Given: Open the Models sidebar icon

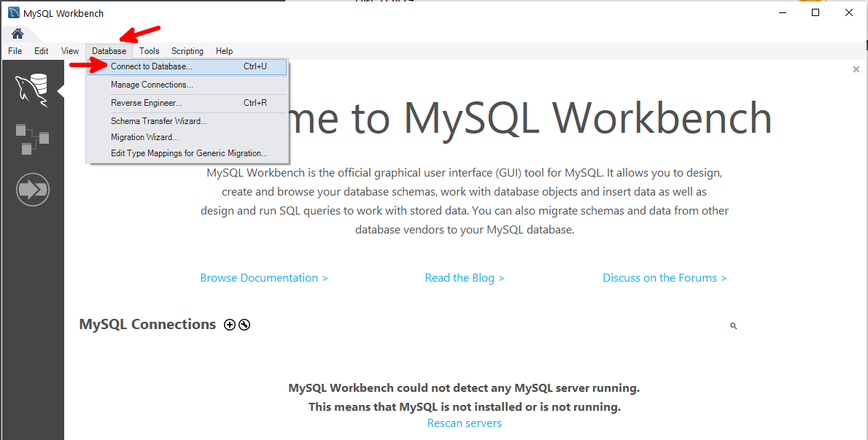Looking at the screenshot, I should pyautogui.click(x=32, y=139).
